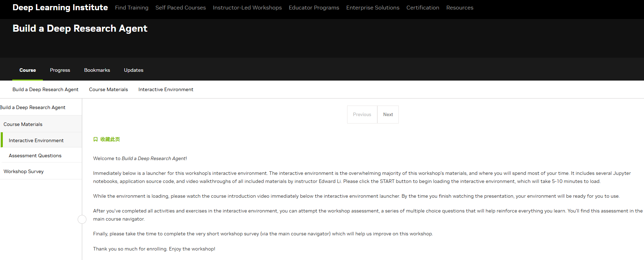This screenshot has width=644, height=260.
Task: Go to Instructor-Led Workshops
Action: click(x=247, y=8)
